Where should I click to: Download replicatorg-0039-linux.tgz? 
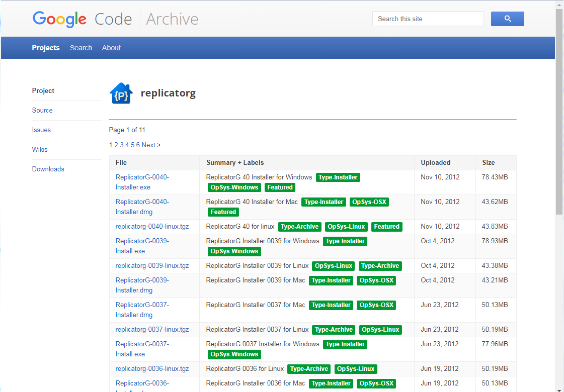pyautogui.click(x=152, y=265)
